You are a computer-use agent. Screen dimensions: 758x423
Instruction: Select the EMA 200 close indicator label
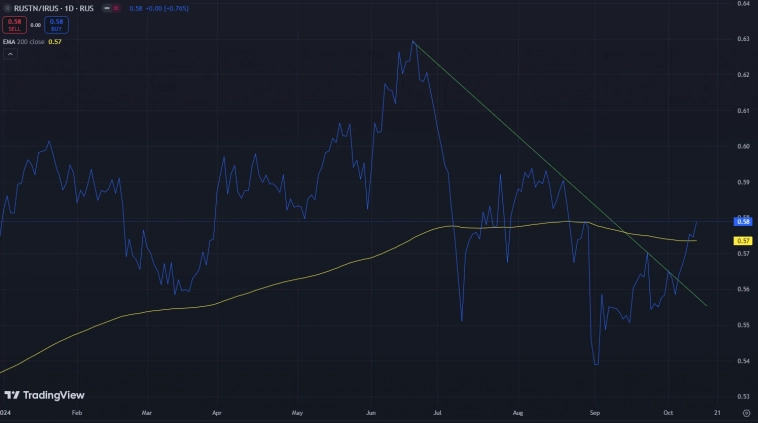[25, 41]
